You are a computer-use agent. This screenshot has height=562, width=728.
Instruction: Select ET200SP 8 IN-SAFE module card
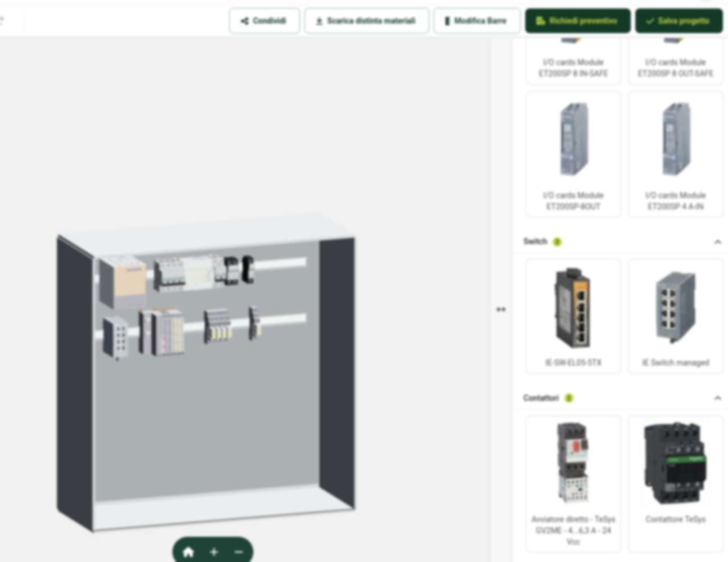(x=573, y=61)
